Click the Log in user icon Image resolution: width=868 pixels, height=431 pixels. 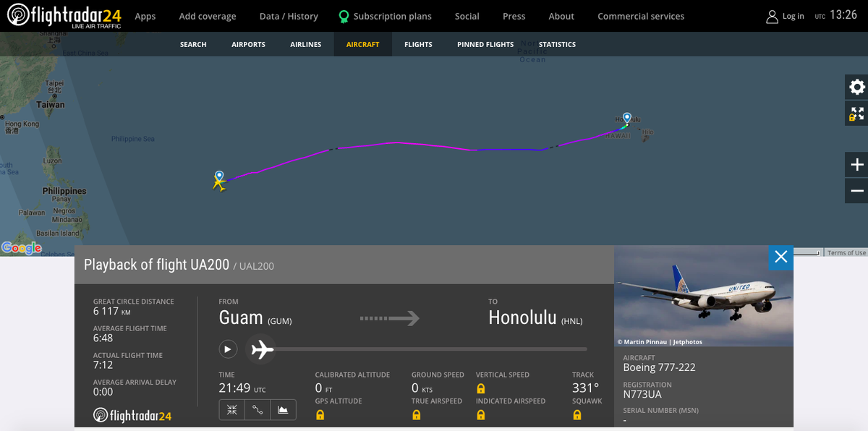773,16
